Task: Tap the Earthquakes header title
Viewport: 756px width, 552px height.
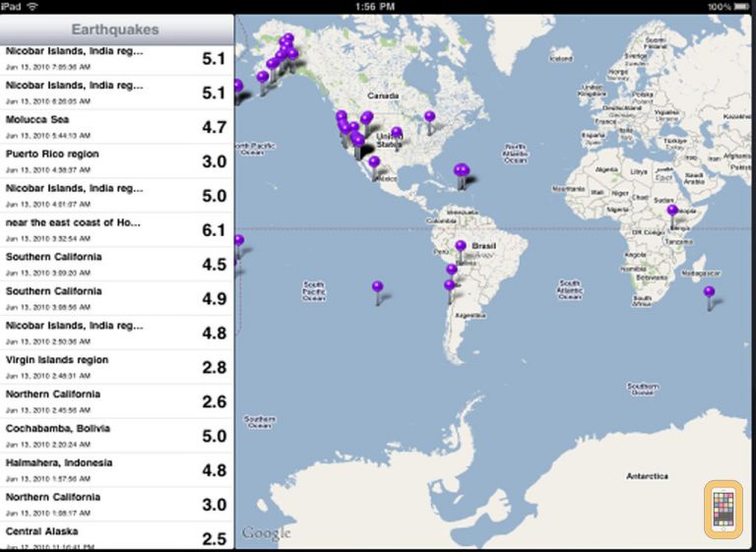Action: pos(115,30)
